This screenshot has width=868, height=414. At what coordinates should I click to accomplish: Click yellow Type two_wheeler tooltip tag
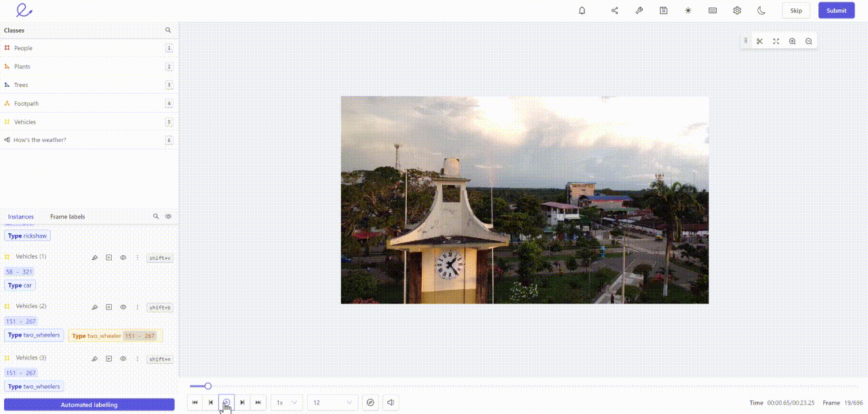coord(115,335)
